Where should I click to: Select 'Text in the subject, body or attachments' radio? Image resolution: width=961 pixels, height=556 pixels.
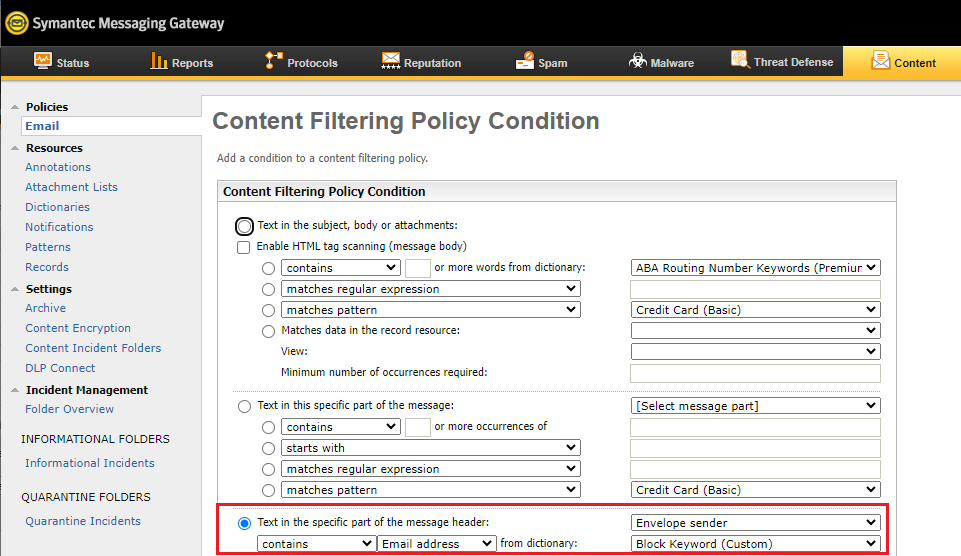[x=245, y=226]
